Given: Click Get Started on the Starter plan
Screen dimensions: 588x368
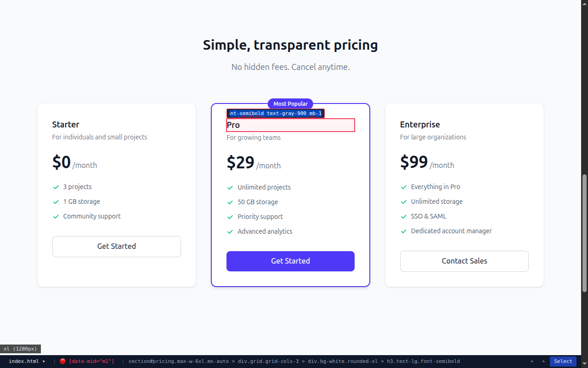Looking at the screenshot, I should [x=117, y=247].
